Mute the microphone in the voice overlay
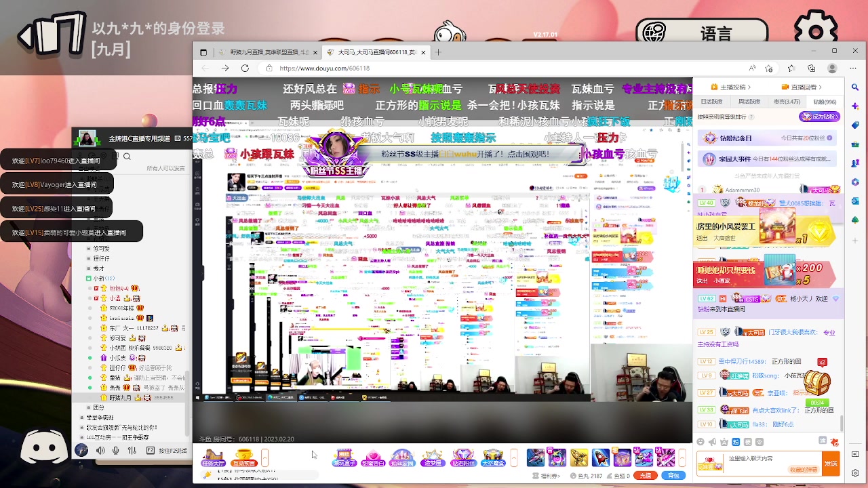 (x=115, y=450)
